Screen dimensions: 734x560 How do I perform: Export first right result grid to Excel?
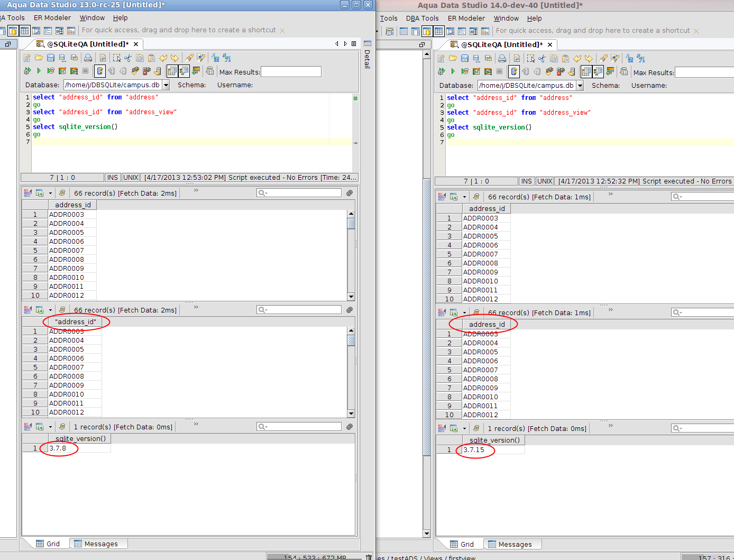454,197
